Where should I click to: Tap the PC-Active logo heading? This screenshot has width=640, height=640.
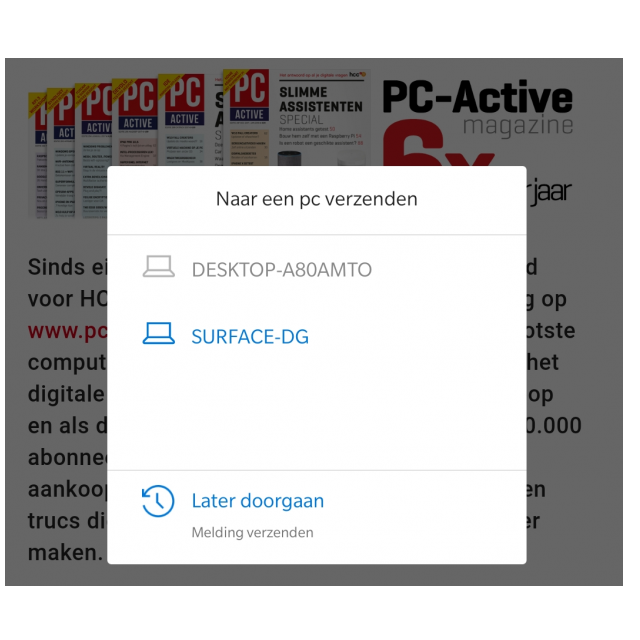[478, 97]
